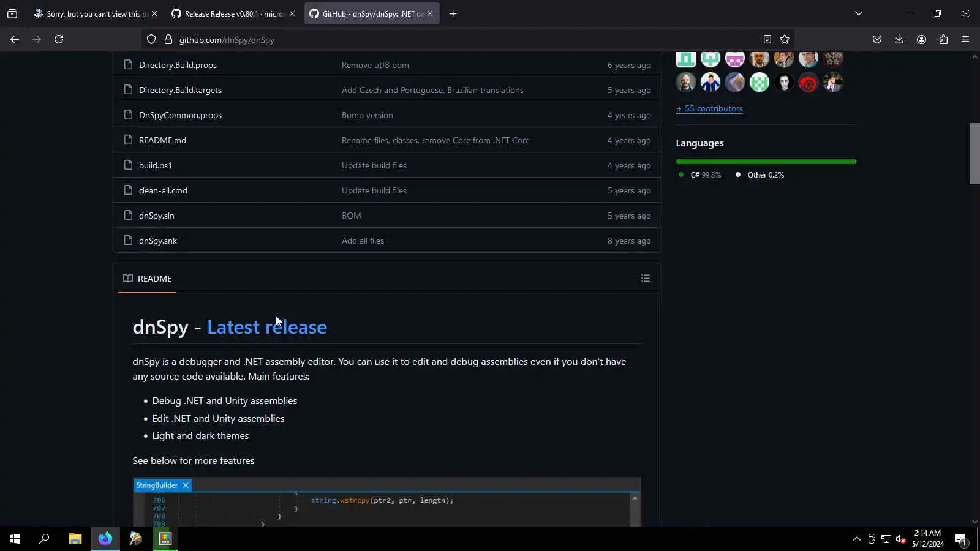Close the Release v0.80.1 tab
Viewport: 980px width, 551px height.
coord(292,13)
